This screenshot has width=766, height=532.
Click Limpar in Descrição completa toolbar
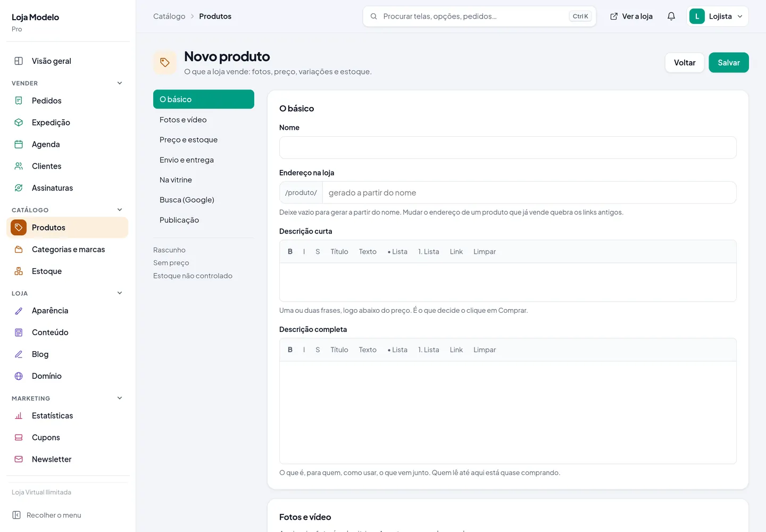(x=485, y=350)
